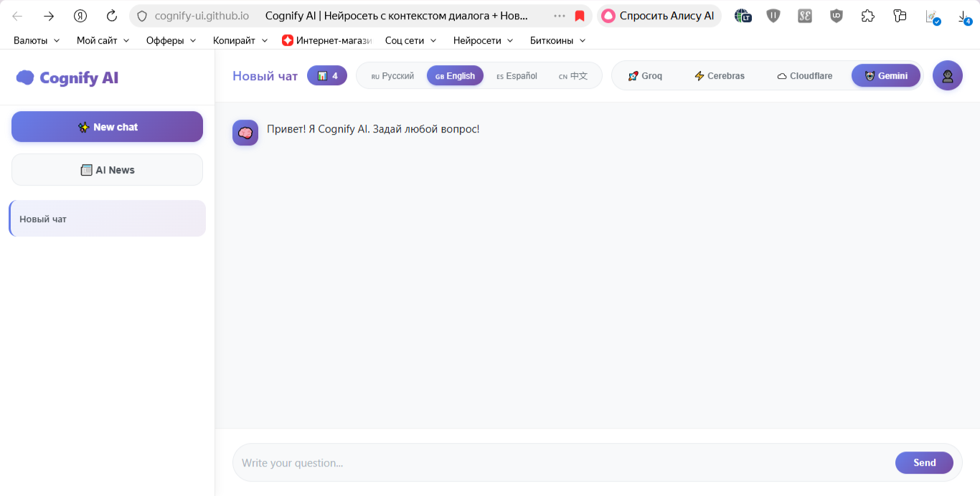Click the cognify-ui.github.io address bar URL

click(202, 16)
